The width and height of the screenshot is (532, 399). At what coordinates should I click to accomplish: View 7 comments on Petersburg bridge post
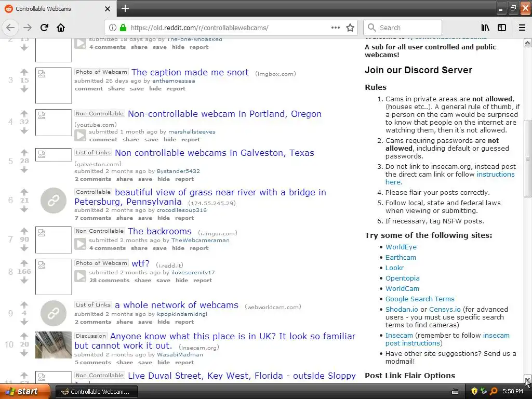pos(93,218)
